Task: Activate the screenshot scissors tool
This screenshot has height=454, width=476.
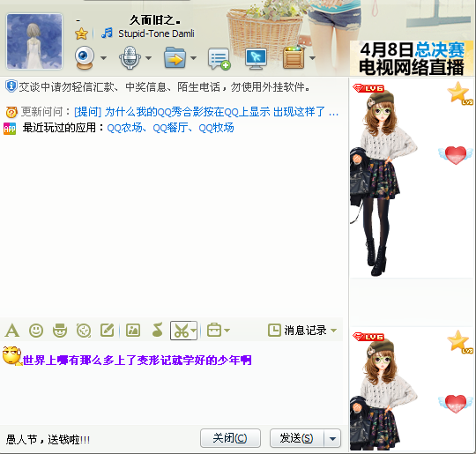Action: [181, 331]
